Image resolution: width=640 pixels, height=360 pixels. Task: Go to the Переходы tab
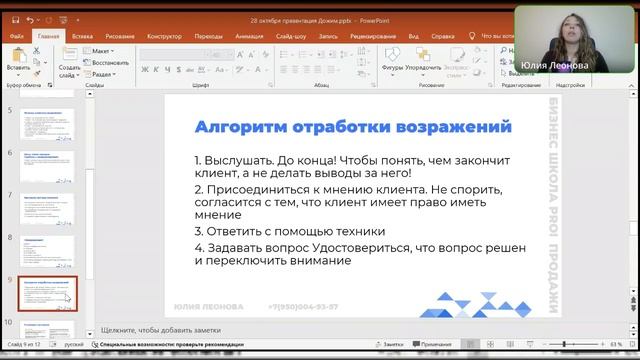pos(209,36)
